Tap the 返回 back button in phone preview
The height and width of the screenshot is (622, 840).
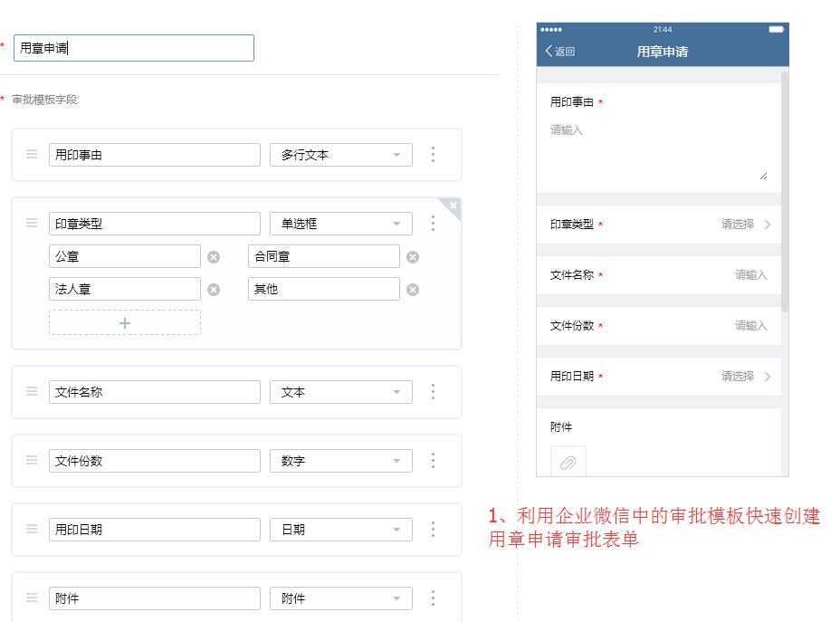(559, 52)
